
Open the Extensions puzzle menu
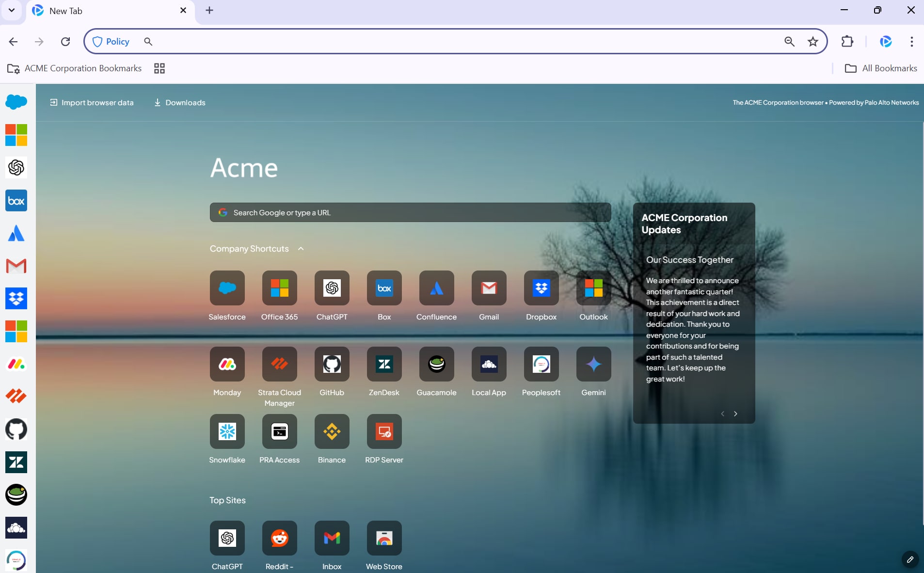pos(847,42)
